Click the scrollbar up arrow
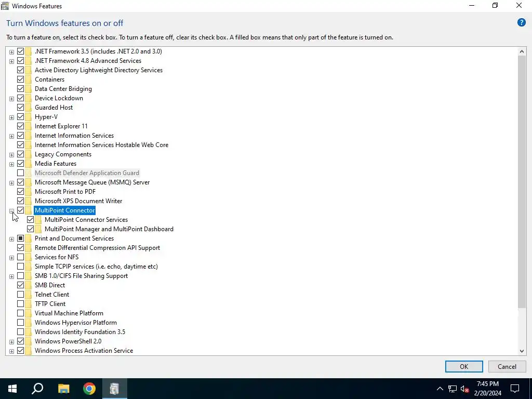 tap(522, 51)
